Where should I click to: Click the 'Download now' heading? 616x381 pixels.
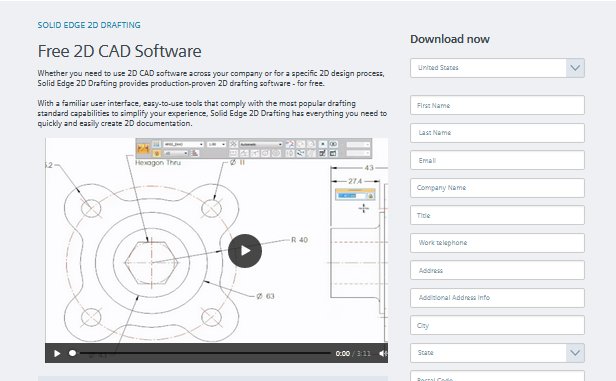(x=450, y=39)
